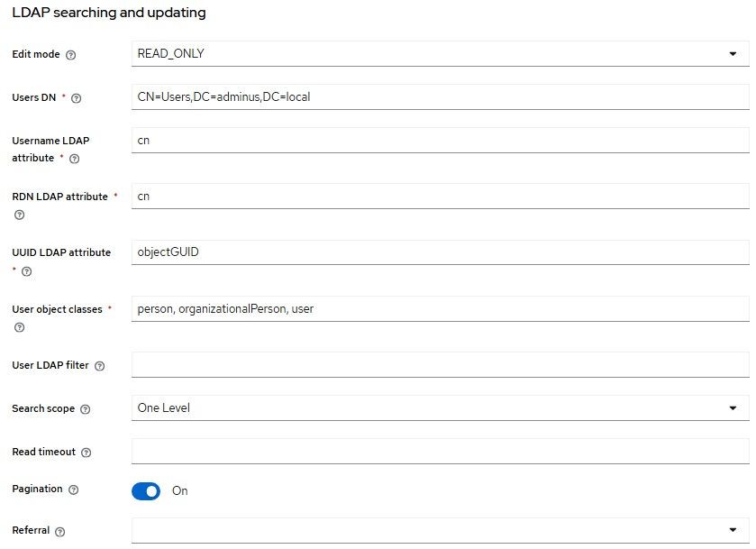Click the User object classes field
The width and height of the screenshot is (756, 549).
(441, 308)
